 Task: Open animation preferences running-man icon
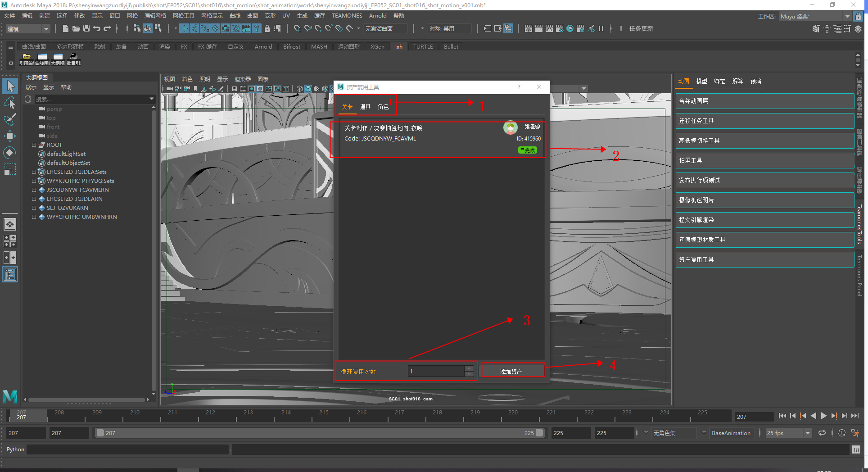pyautogui.click(x=854, y=433)
